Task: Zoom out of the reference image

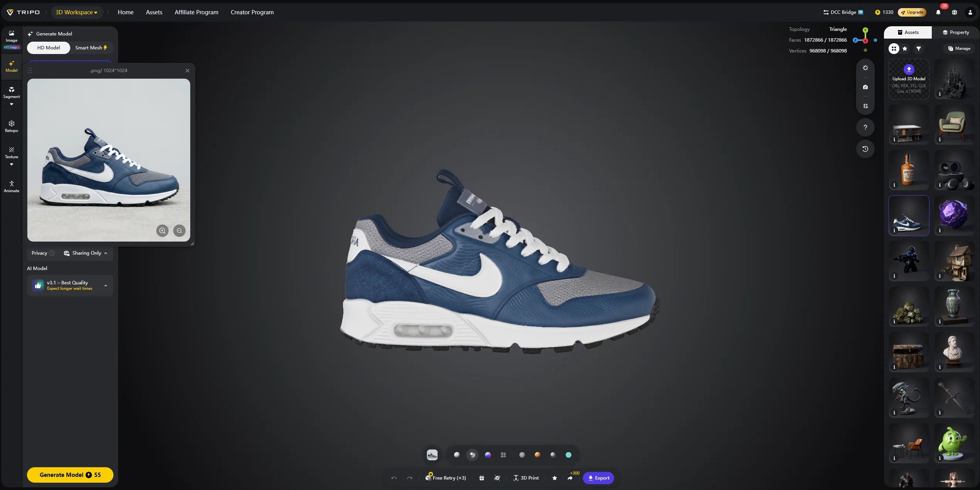Action: click(x=179, y=231)
